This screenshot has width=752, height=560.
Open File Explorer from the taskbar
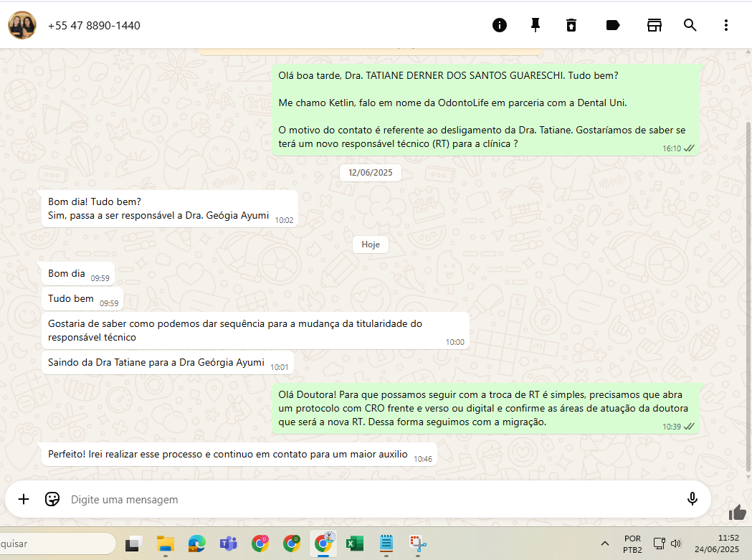click(165, 544)
